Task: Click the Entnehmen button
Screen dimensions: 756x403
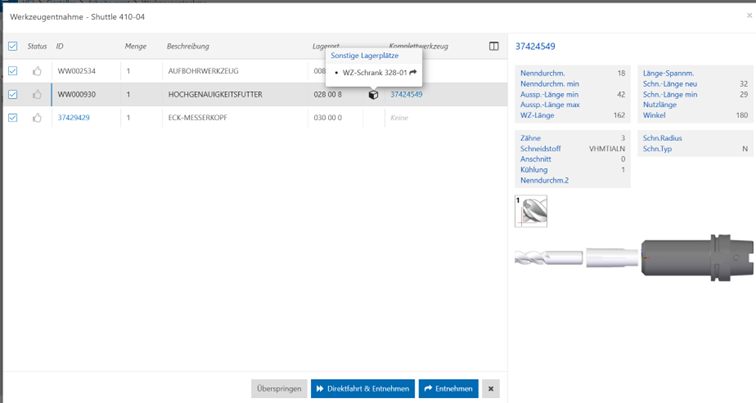Action: pyautogui.click(x=448, y=388)
